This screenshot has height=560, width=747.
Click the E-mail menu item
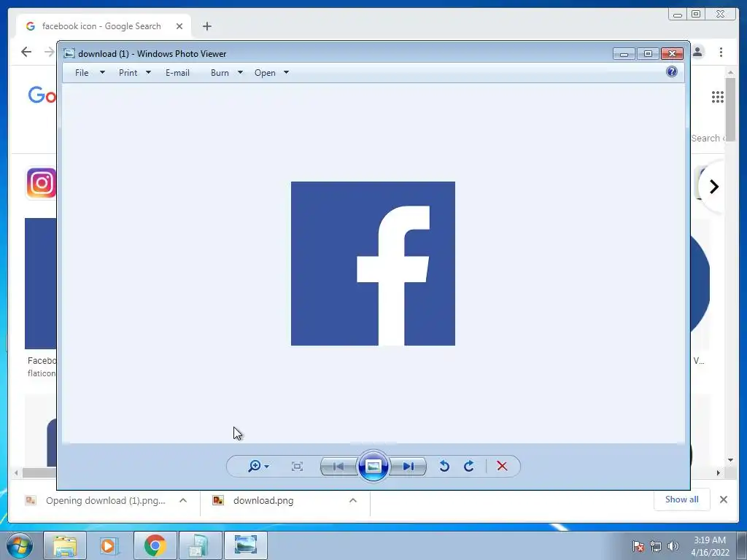pos(177,73)
